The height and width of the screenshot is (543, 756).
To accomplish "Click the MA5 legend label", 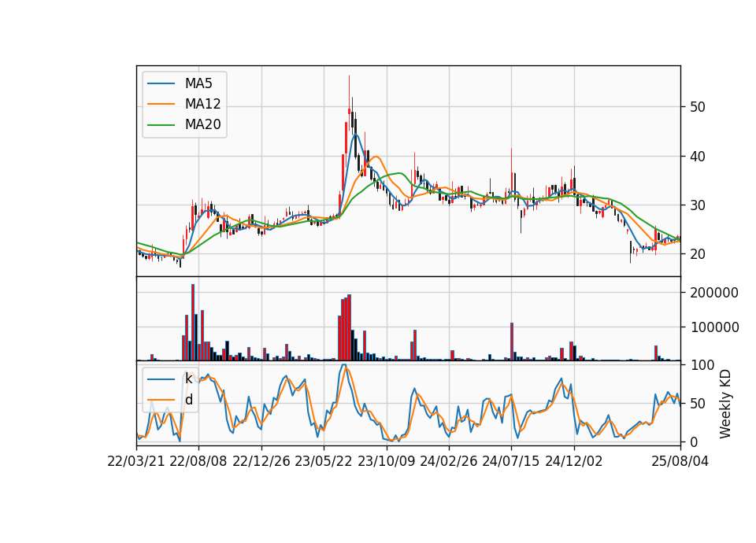I will 198,83.
